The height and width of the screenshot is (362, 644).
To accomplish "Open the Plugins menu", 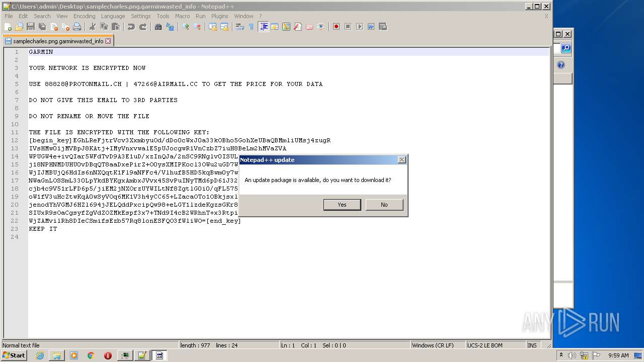I will 220,16.
